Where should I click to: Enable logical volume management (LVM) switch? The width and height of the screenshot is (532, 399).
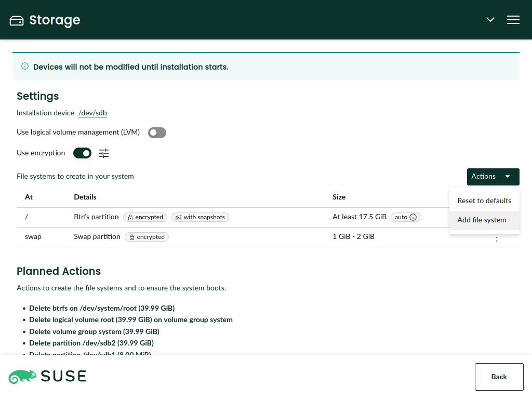point(157,132)
